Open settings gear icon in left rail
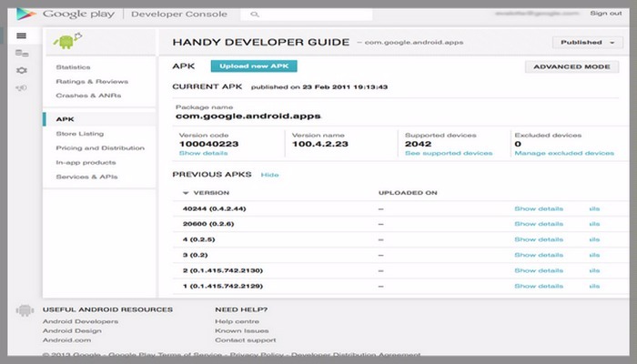Viewport: 637px width, 364px height. tap(21, 71)
